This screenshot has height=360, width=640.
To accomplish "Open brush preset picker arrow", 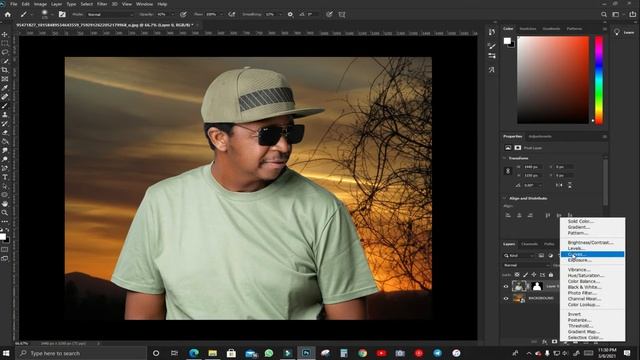I will 52,14.
